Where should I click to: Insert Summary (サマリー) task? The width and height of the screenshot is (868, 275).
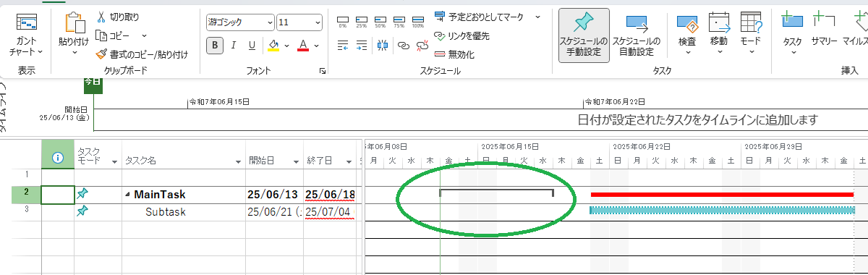point(824,29)
